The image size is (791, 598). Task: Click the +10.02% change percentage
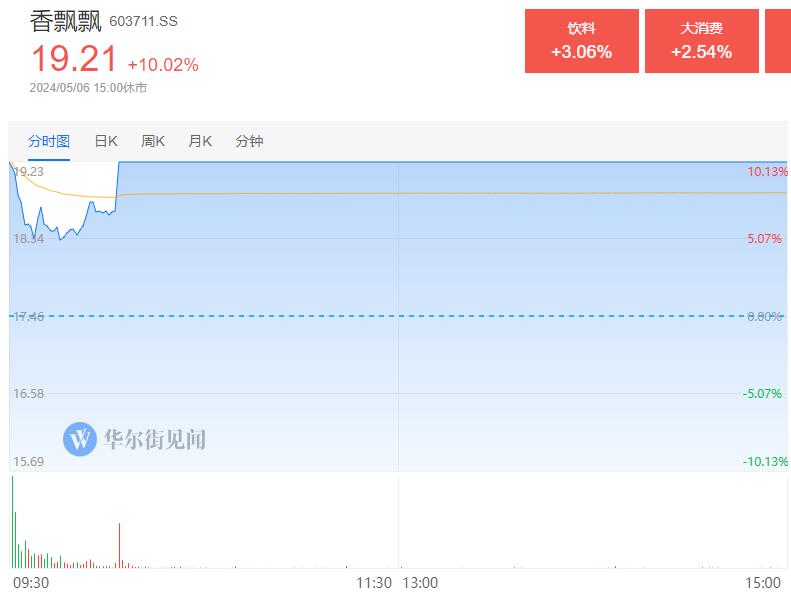[163, 65]
